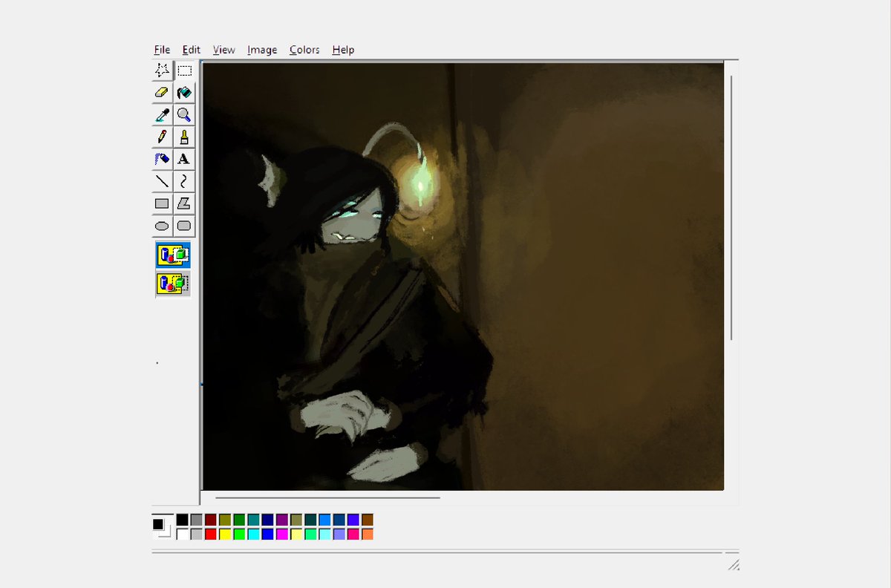
Task: Select the Text tool
Action: [184, 159]
